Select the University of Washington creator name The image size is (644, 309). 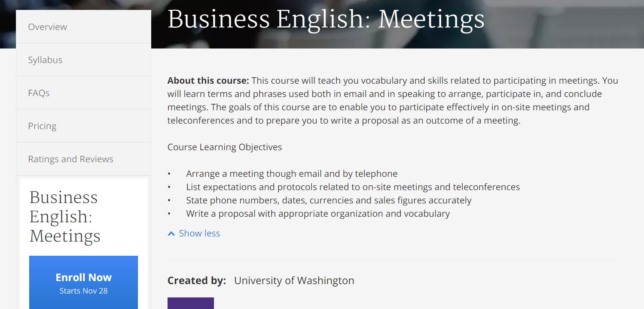(x=294, y=281)
